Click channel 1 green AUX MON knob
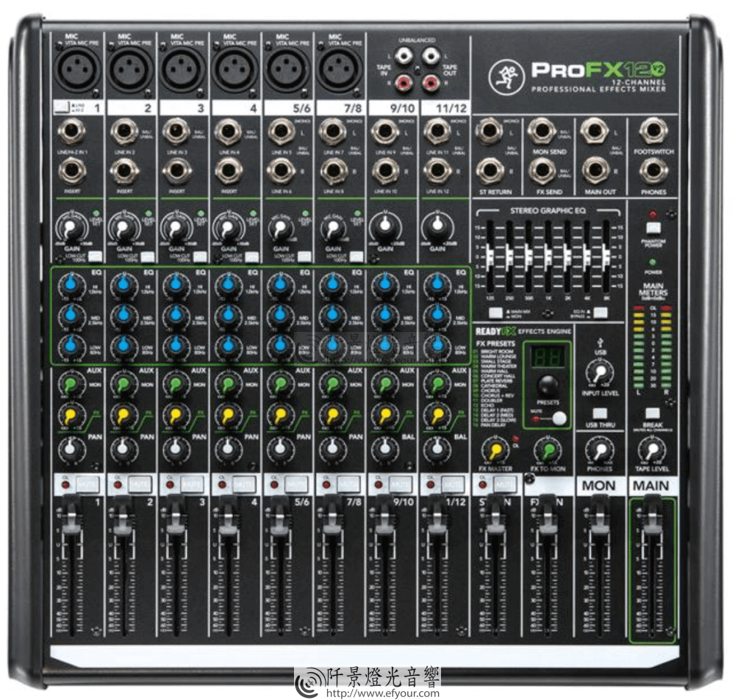735x700 pixels. pos(71,384)
